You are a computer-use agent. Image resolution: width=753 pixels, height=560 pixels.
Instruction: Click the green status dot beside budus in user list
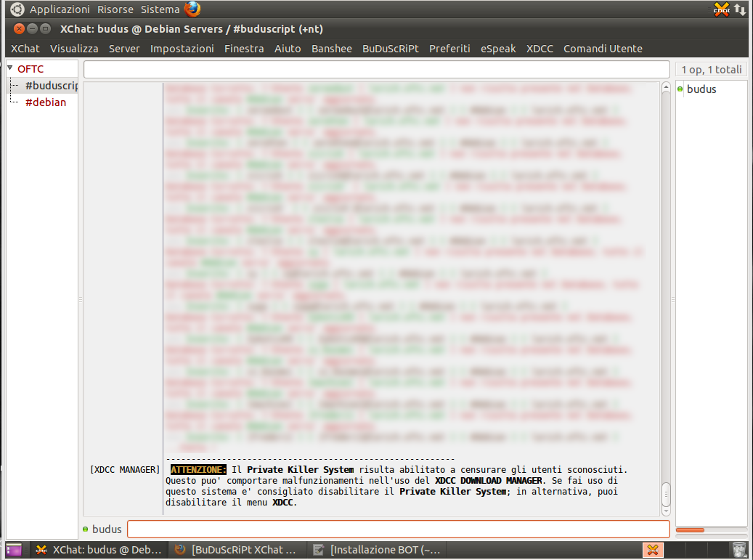[x=680, y=89]
